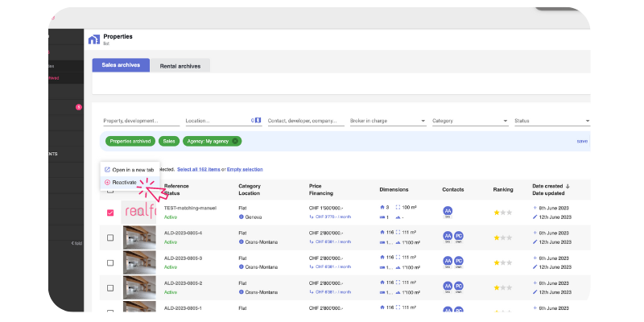Switch to the Rental archives tab

tap(180, 66)
